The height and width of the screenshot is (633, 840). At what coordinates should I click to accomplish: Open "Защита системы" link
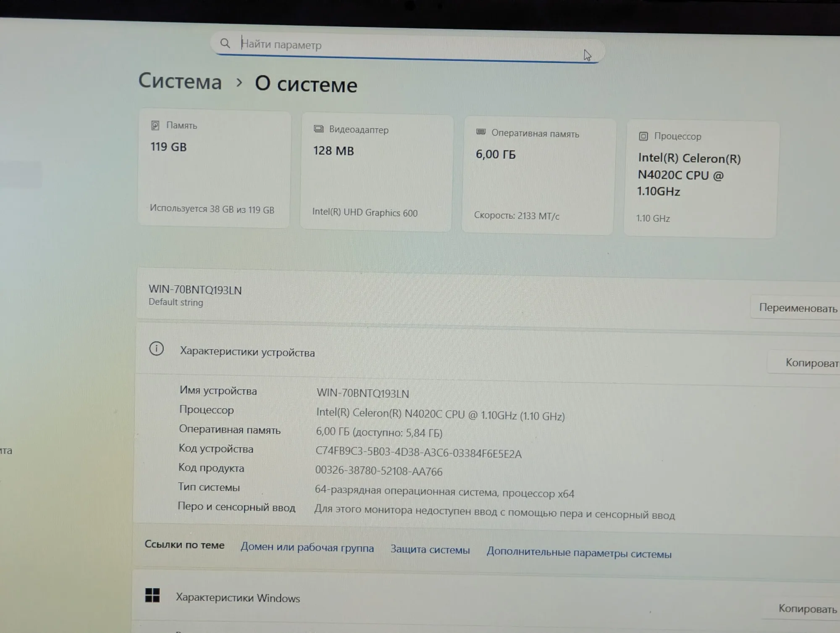coord(430,550)
